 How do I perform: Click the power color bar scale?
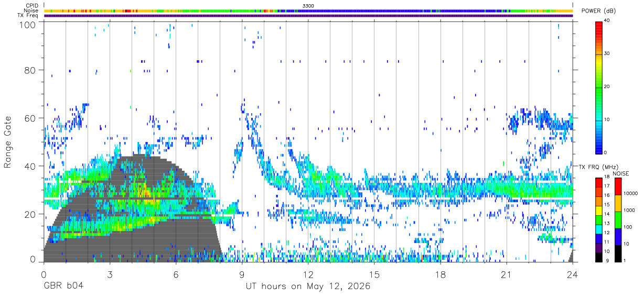click(598, 87)
